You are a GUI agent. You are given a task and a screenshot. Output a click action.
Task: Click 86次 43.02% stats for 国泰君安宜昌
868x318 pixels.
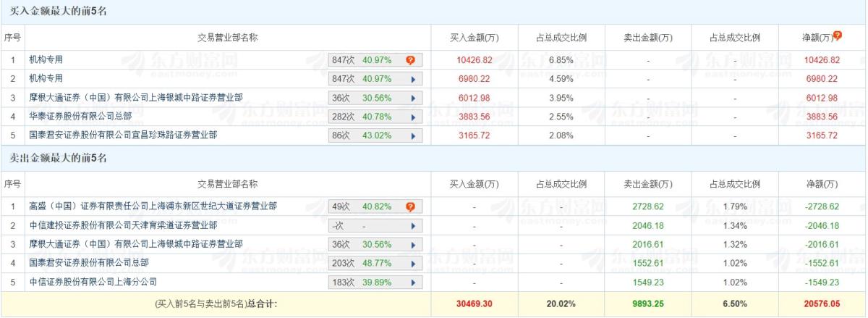click(x=375, y=135)
